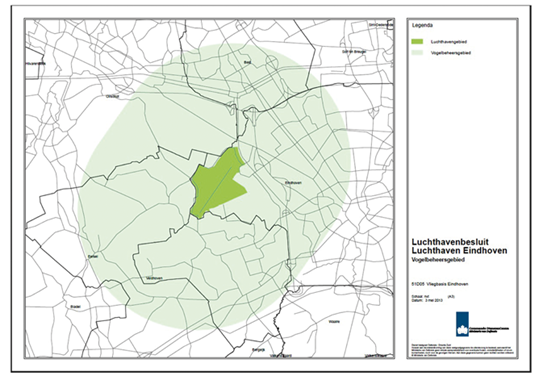The width and height of the screenshot is (543, 384).
Task: Click the Oirschot label on the map
Action: 112,97
